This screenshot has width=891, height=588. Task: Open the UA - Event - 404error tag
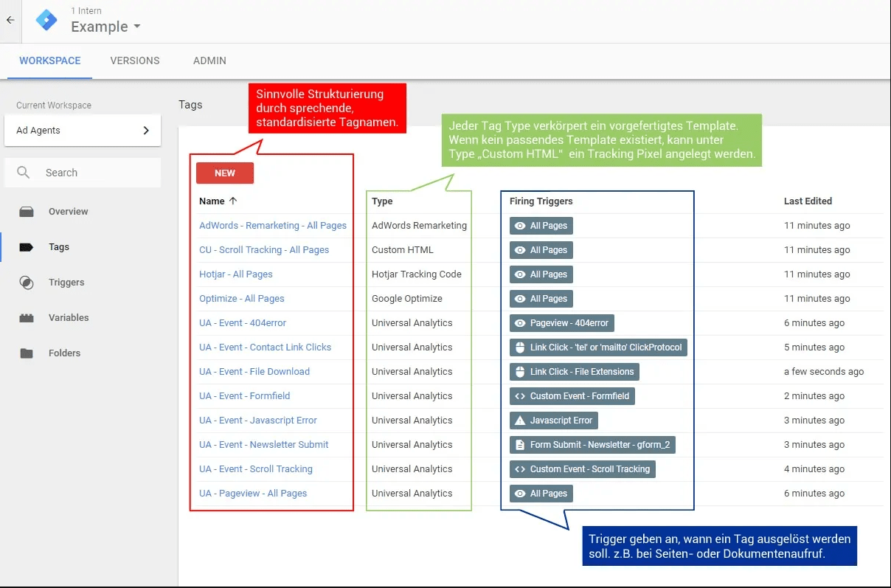tap(243, 323)
